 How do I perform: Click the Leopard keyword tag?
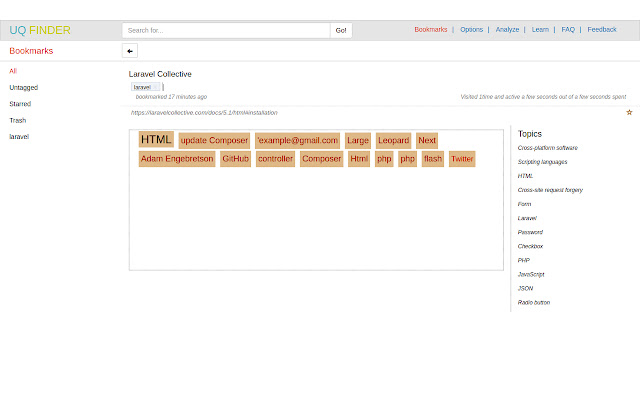[x=393, y=140]
